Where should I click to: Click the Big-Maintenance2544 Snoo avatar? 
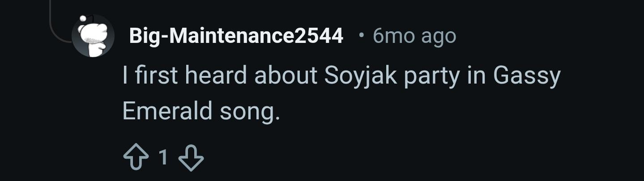[x=93, y=36]
